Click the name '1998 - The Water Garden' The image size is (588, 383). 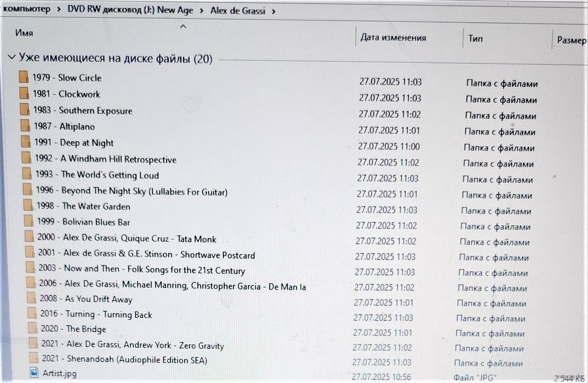click(x=83, y=206)
